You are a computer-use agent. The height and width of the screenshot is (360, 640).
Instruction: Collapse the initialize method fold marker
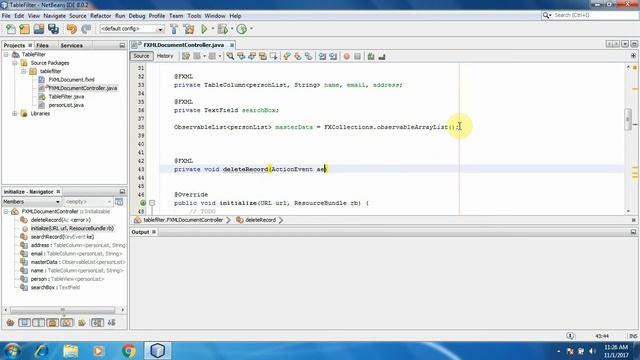(152, 203)
